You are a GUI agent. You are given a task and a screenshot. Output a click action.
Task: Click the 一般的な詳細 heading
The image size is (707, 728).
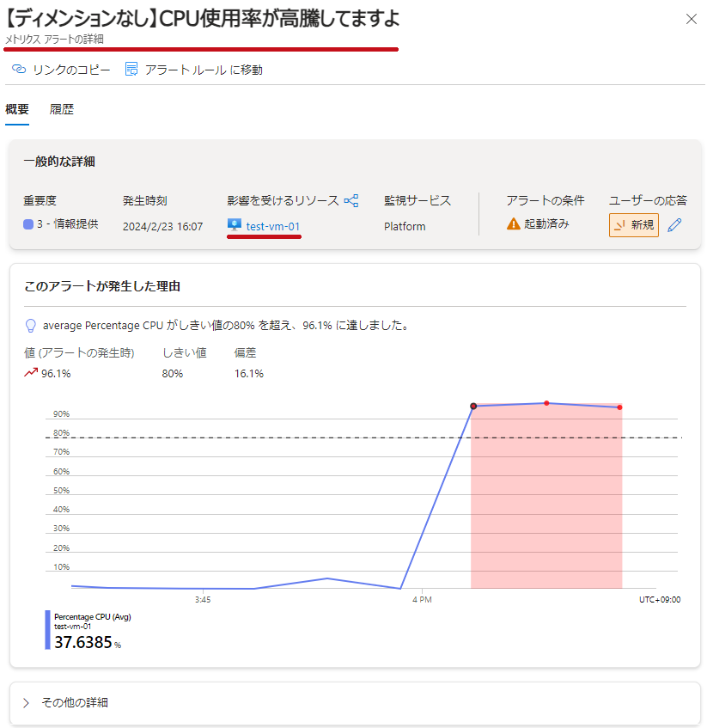(x=59, y=161)
